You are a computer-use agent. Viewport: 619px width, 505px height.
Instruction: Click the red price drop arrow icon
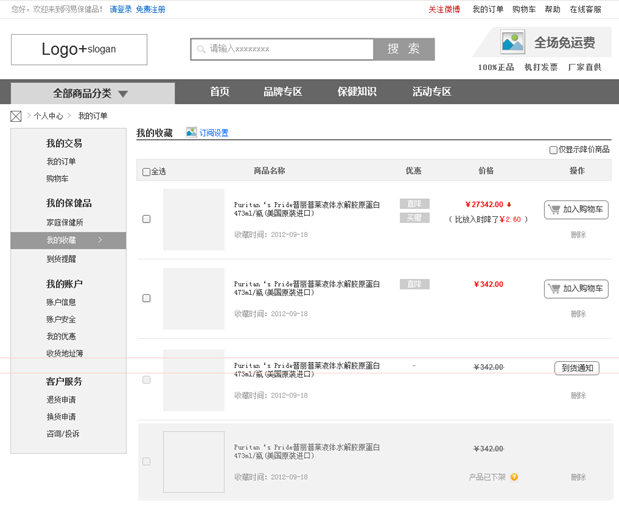pos(509,204)
